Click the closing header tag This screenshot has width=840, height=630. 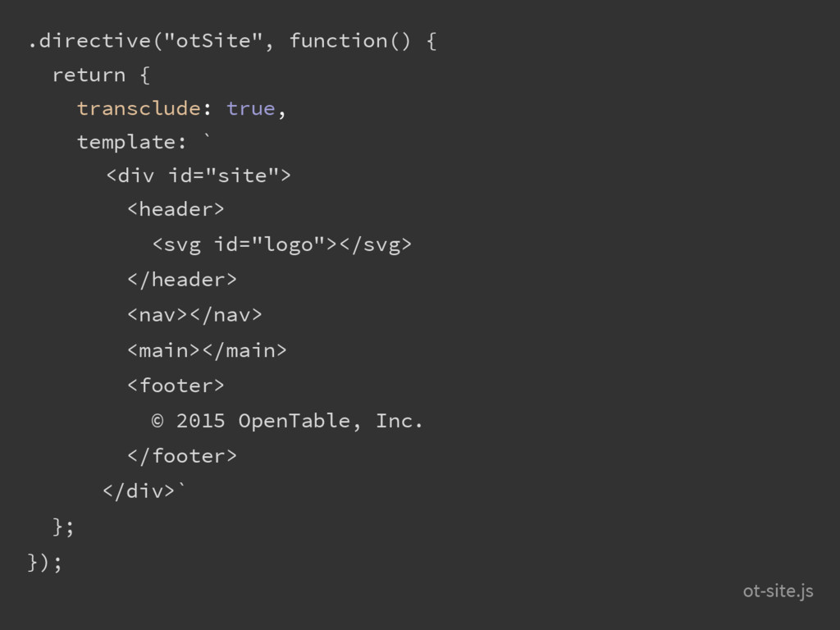(181, 279)
